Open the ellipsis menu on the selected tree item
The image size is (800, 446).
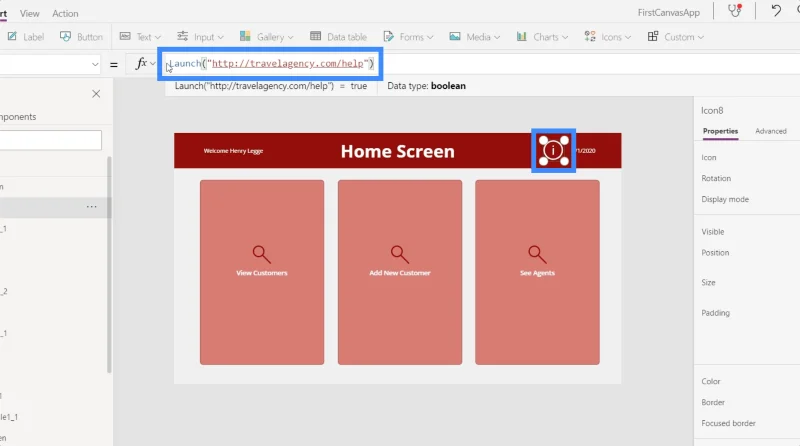pyautogui.click(x=91, y=207)
